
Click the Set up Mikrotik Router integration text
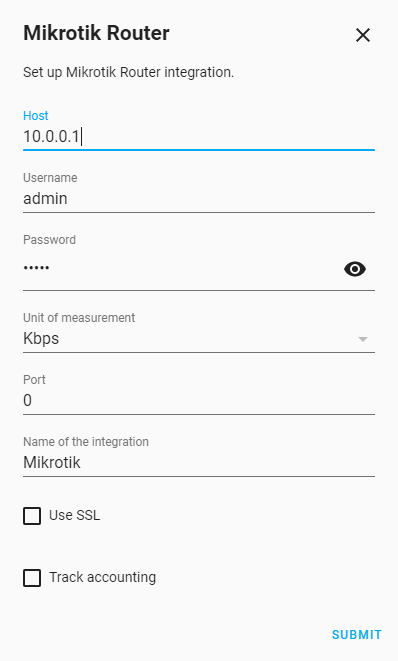[128, 73]
